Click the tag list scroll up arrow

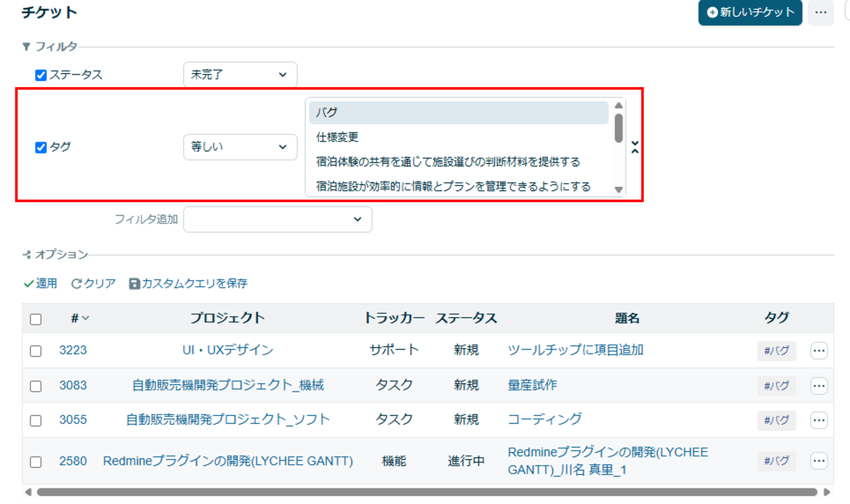(x=618, y=106)
